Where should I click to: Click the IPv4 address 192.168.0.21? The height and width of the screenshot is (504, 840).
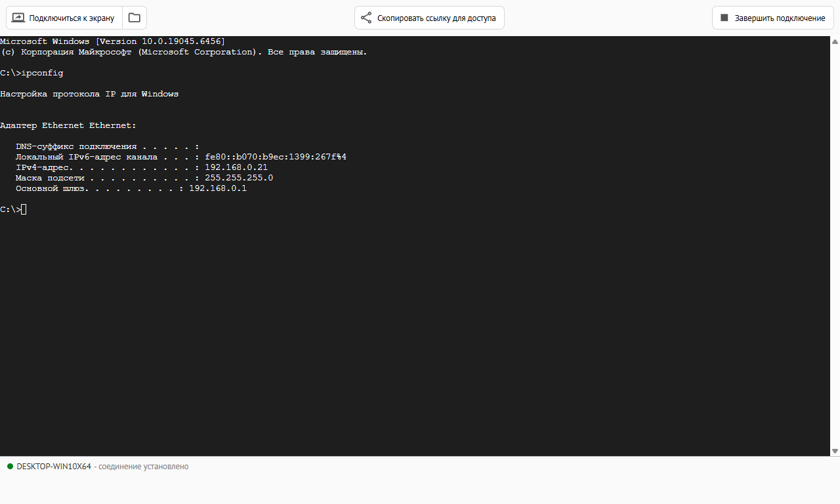(236, 167)
